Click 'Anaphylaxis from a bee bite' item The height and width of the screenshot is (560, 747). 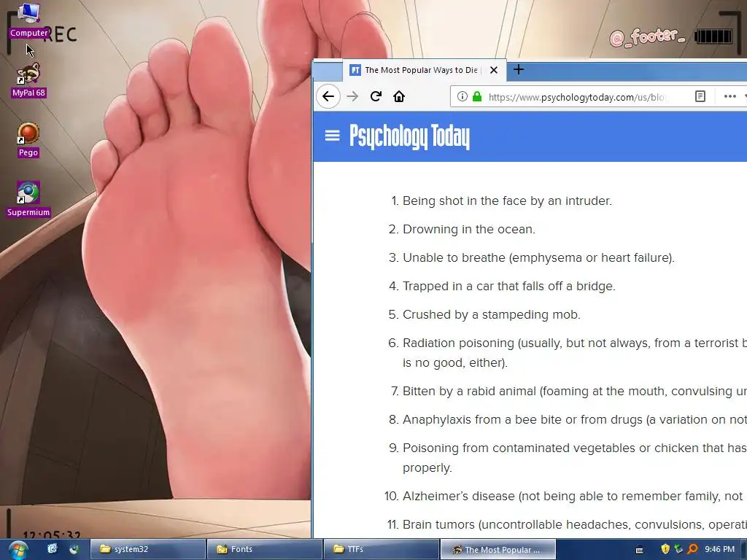575,419
